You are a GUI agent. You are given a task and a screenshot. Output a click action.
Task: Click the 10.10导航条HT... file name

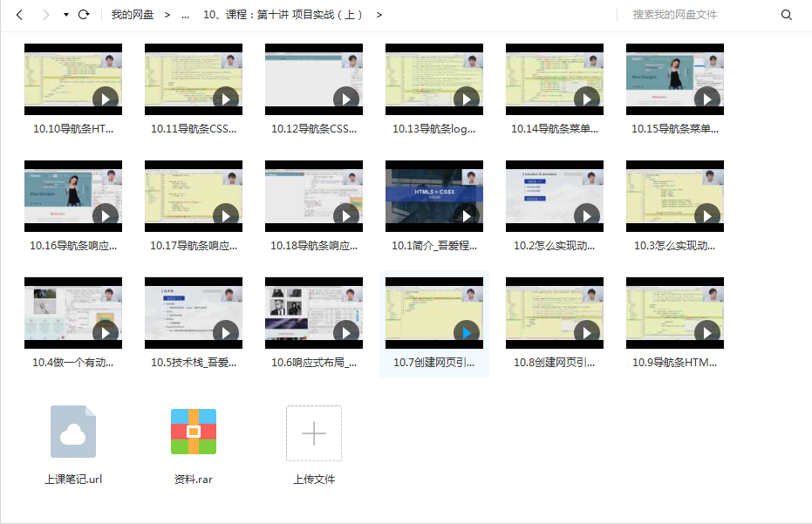(73, 128)
